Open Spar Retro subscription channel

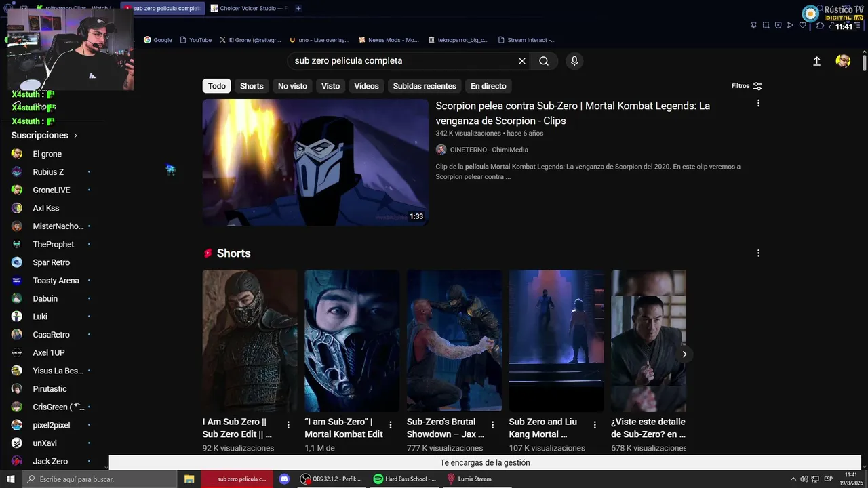point(53,262)
